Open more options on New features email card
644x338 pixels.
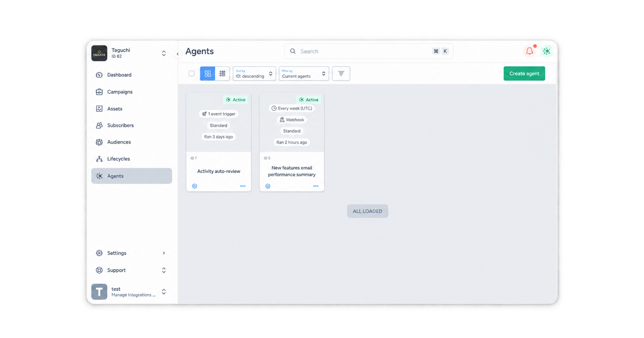[x=316, y=186]
